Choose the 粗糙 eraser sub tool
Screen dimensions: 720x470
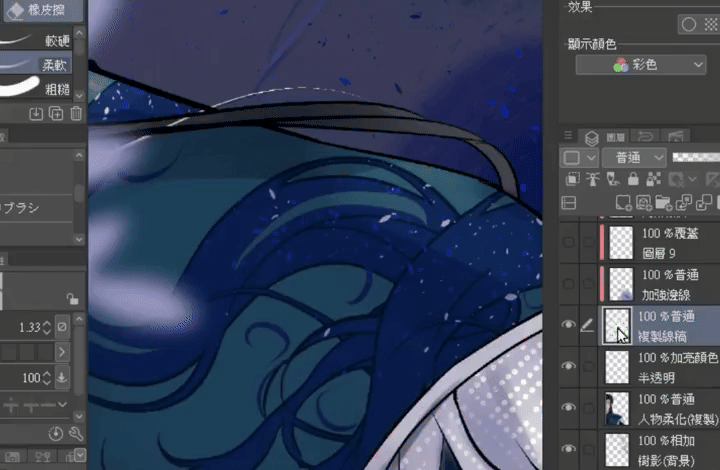36,88
